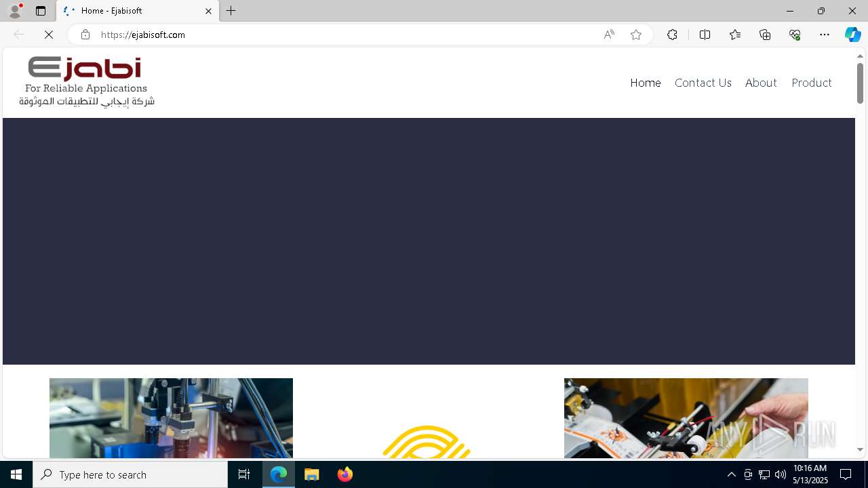The width and height of the screenshot is (868, 488).
Task: Open the volume control icon
Action: [x=781, y=474]
